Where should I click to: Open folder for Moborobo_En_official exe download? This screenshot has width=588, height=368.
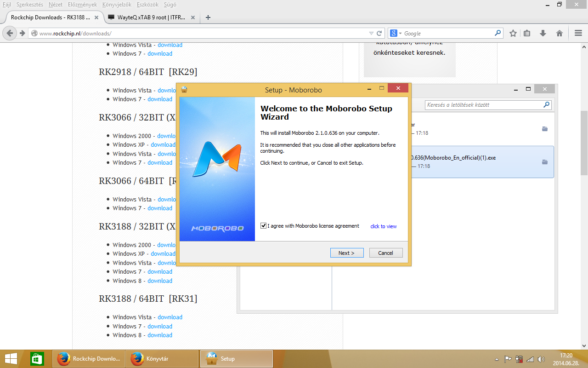[x=544, y=162]
